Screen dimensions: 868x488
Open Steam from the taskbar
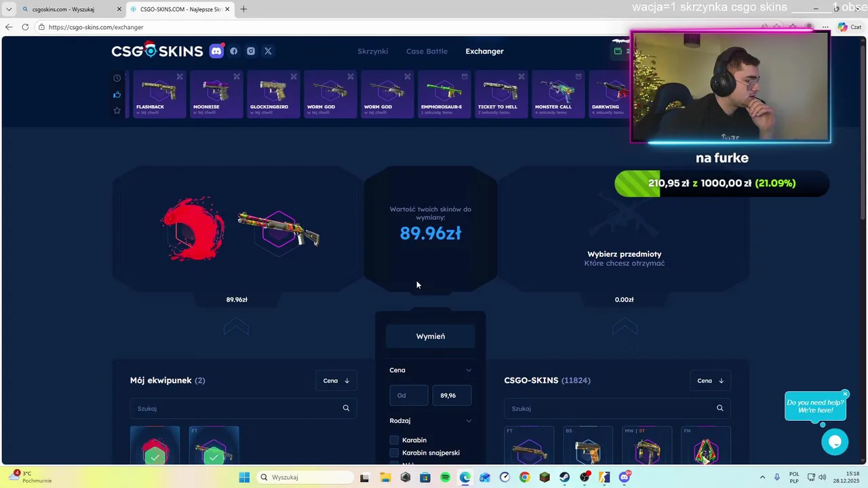(x=564, y=477)
